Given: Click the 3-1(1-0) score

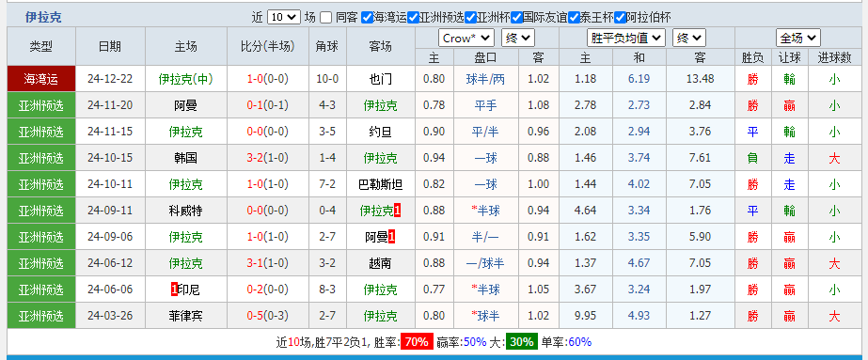Looking at the screenshot, I should tap(267, 263).
